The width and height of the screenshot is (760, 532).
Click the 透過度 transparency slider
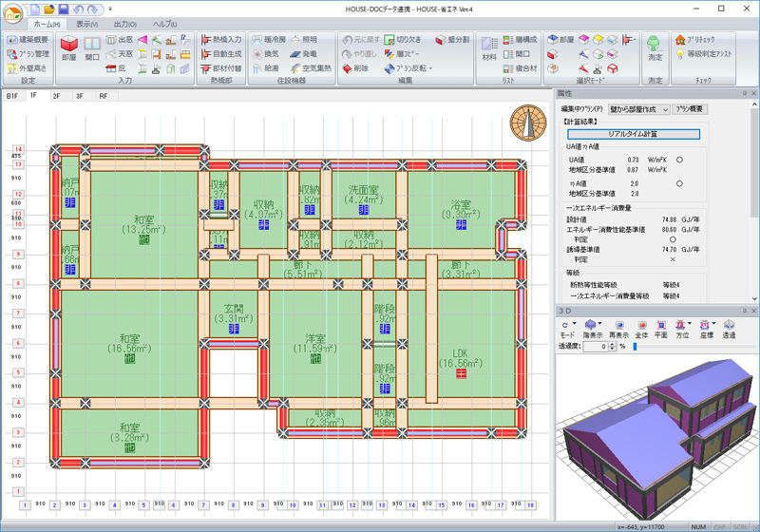point(636,347)
